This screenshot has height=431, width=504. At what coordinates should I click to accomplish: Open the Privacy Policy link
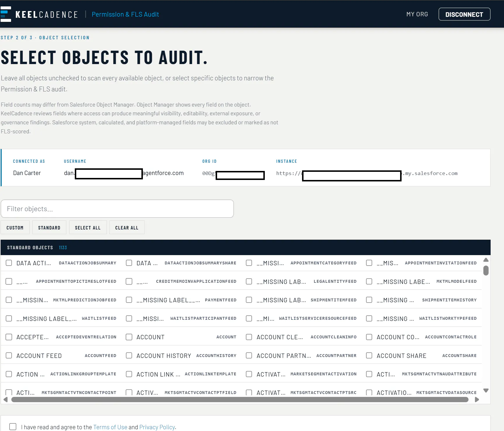[x=157, y=427]
